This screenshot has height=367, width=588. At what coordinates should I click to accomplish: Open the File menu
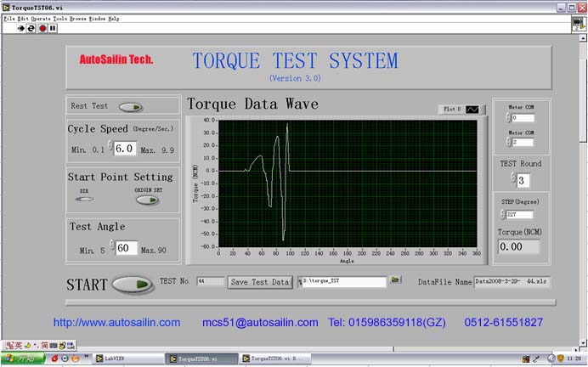(x=9, y=19)
